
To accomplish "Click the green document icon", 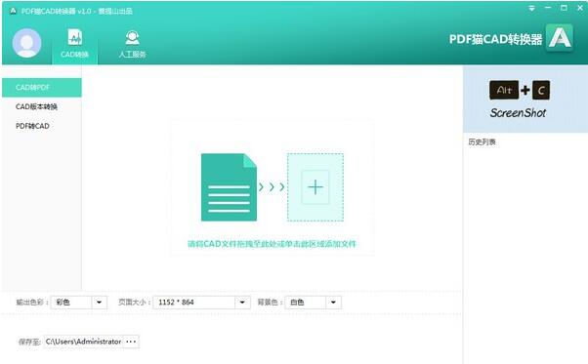I will coord(229,187).
